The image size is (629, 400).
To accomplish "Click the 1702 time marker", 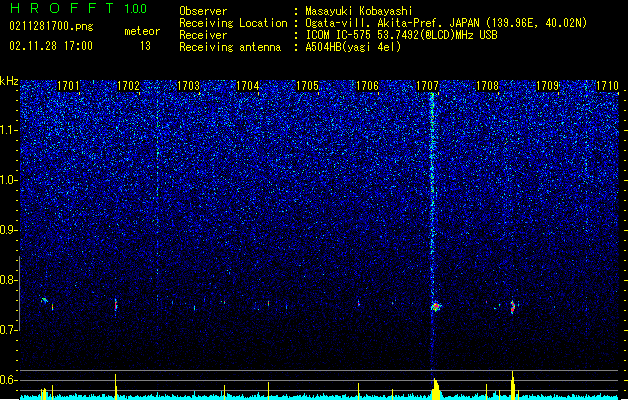I will [128, 86].
